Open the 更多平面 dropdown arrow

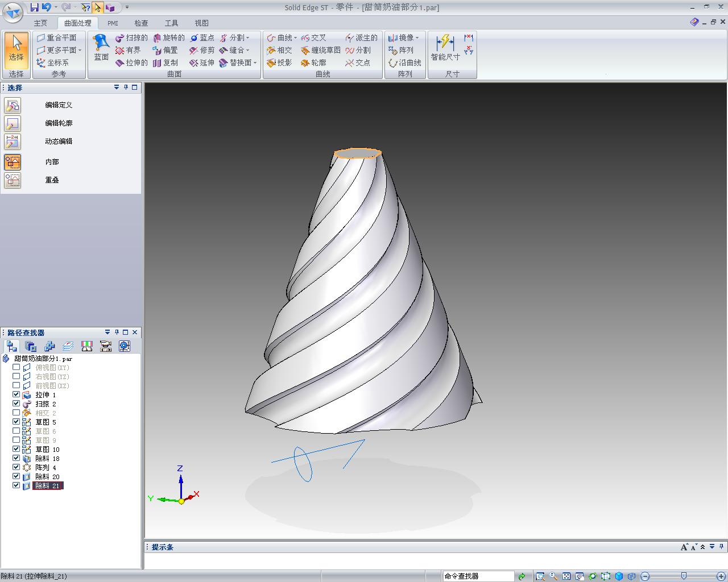tap(80, 50)
